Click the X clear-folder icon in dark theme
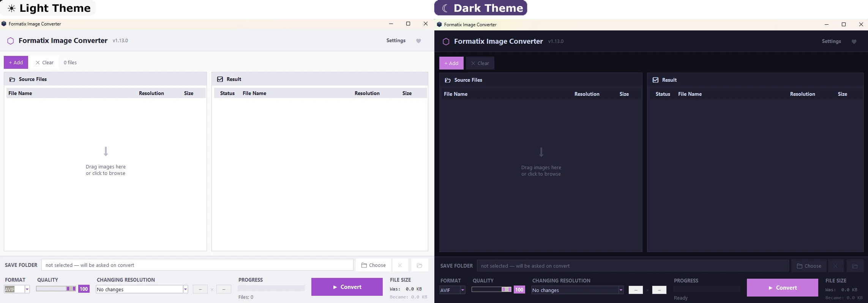 tap(835, 266)
